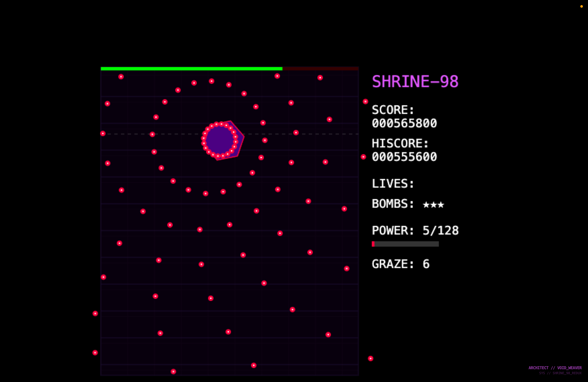Click the green boss health bar
Viewport: 588px width, 382px height.
pyautogui.click(x=191, y=69)
